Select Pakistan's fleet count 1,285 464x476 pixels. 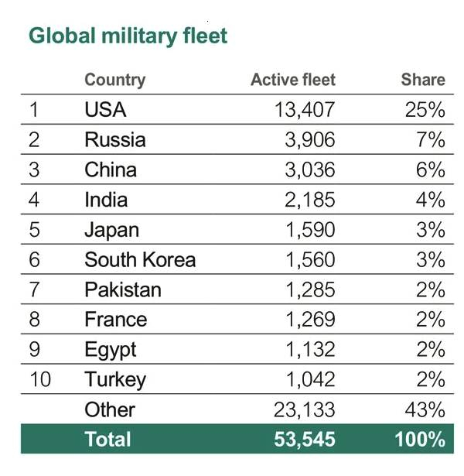[305, 289]
